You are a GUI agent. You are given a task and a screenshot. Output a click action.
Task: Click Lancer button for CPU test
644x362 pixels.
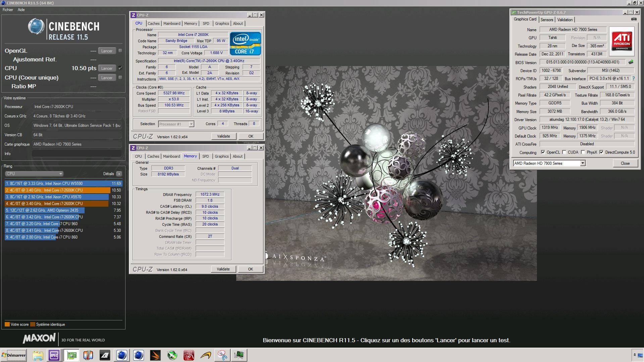[107, 68]
